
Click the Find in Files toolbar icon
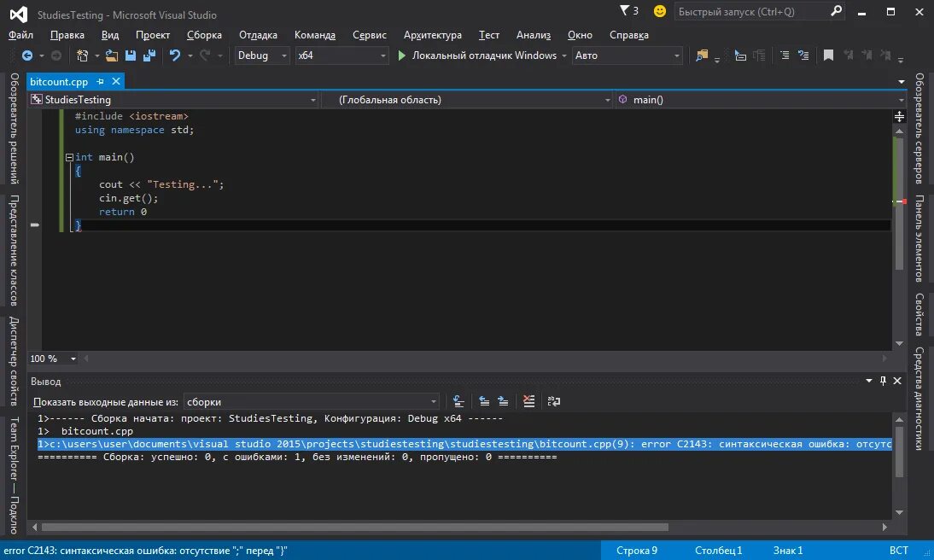[x=702, y=55]
